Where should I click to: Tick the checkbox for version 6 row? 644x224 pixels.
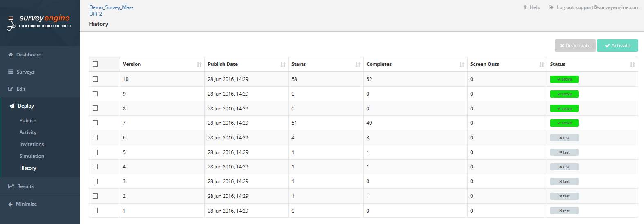95,138
